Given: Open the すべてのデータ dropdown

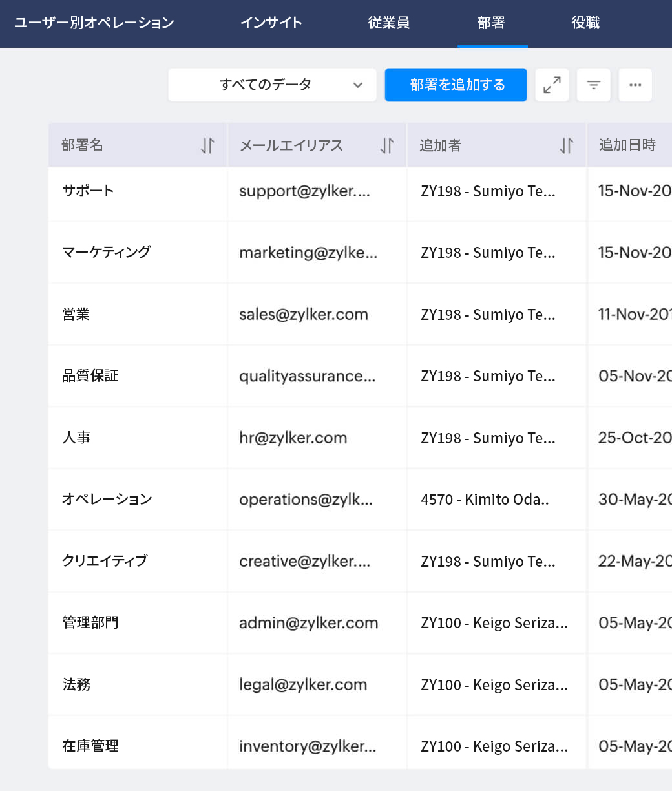Looking at the screenshot, I should click(272, 85).
